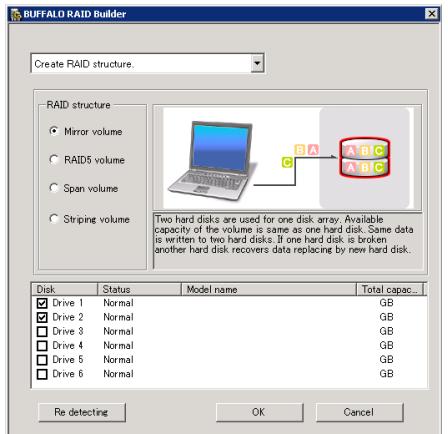Confirm with the OK button
448x434 pixels.
(259, 412)
